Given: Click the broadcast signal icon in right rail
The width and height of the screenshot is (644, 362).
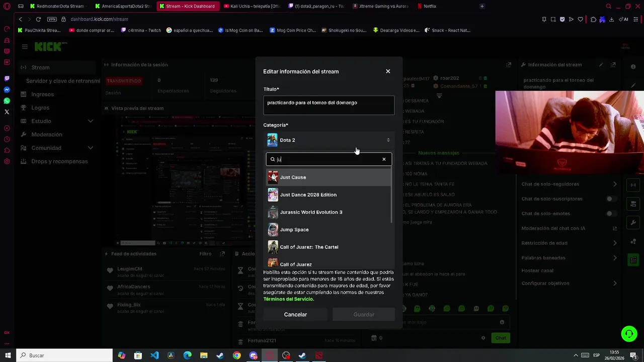Looking at the screenshot, I should tap(633, 185).
